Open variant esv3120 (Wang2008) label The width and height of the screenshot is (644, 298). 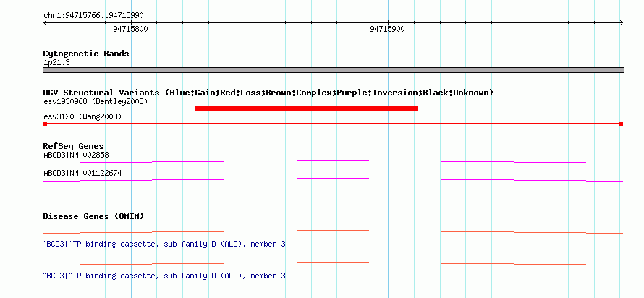(82, 117)
